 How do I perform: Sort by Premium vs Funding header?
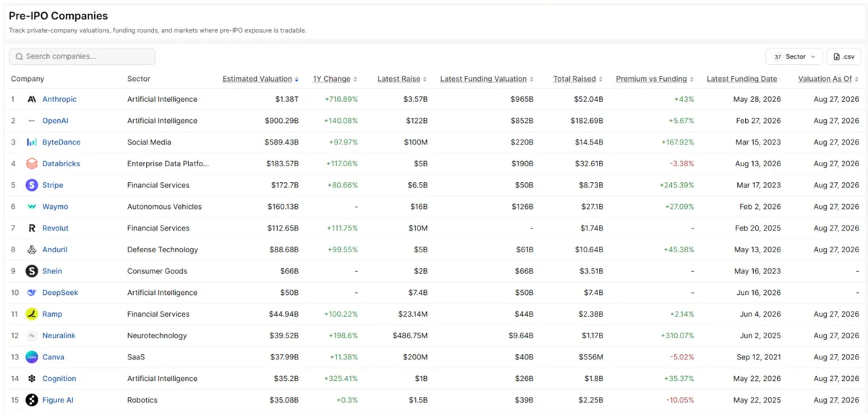[x=655, y=79]
